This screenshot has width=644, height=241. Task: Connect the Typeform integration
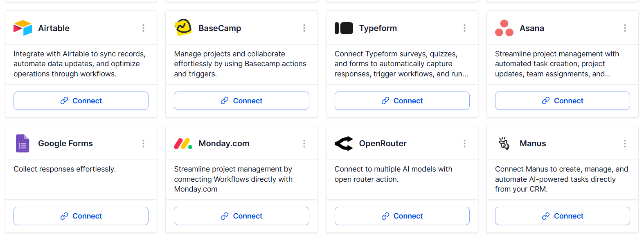(x=402, y=100)
